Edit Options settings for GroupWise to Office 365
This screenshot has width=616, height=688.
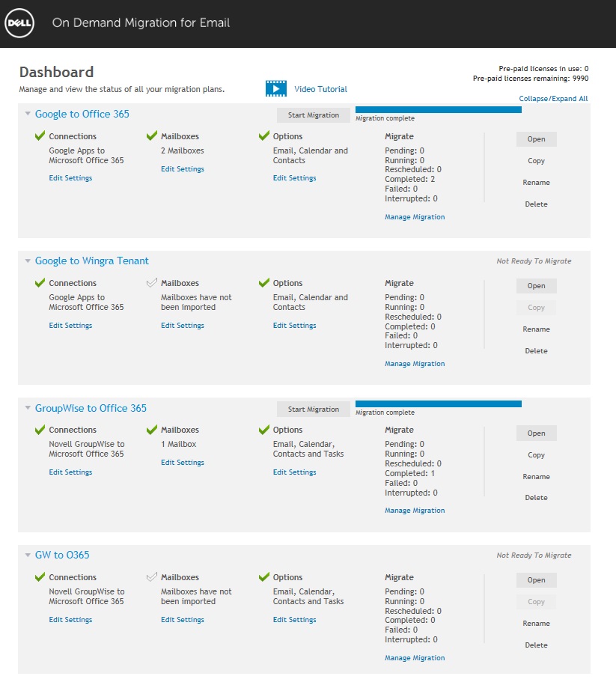294,472
